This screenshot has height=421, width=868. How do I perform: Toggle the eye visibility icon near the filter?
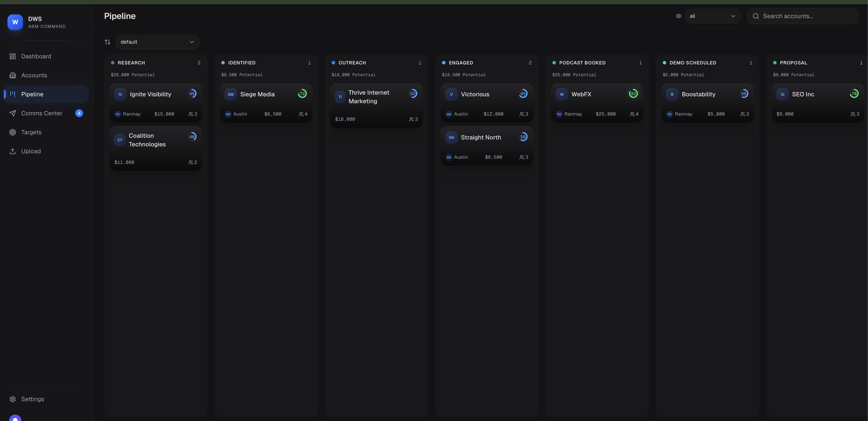(679, 16)
